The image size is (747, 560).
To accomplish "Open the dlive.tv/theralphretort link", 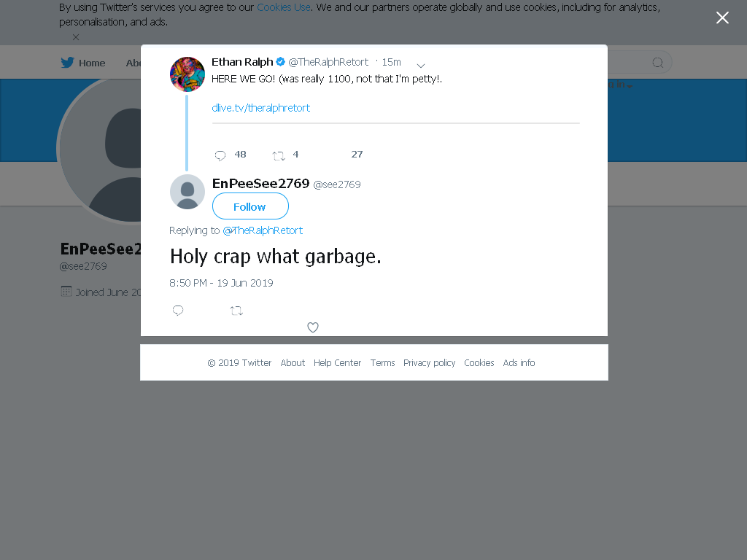I will pyautogui.click(x=260, y=108).
